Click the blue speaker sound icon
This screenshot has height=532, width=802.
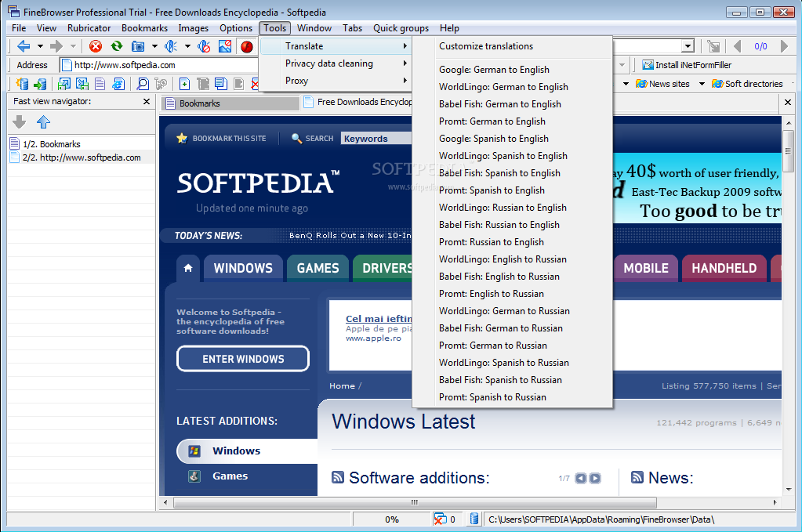click(x=170, y=46)
